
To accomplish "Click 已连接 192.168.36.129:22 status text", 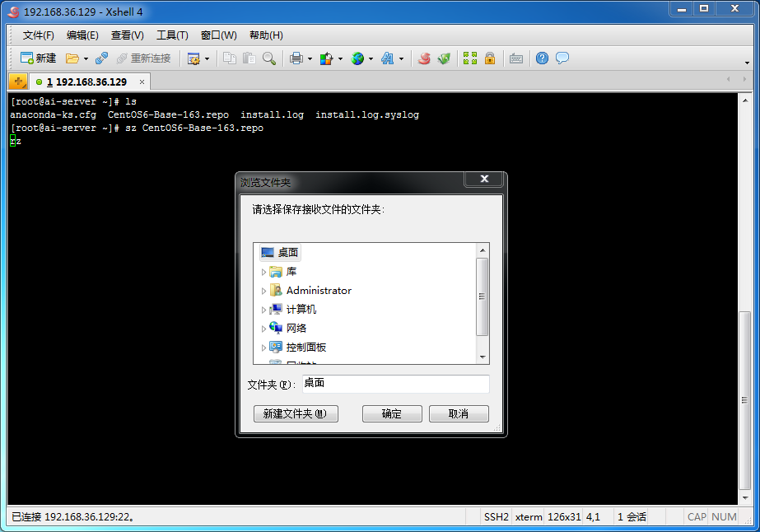I will point(72,517).
